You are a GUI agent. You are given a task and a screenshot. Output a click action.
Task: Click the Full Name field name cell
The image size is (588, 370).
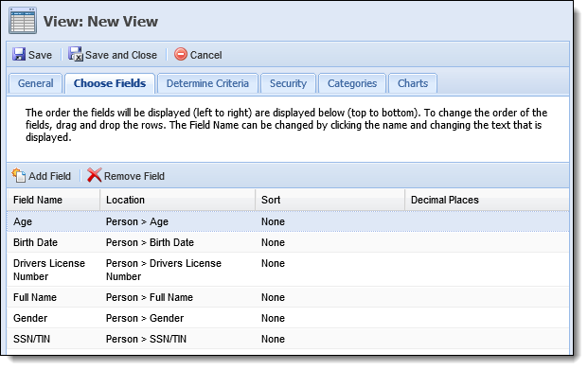(35, 297)
